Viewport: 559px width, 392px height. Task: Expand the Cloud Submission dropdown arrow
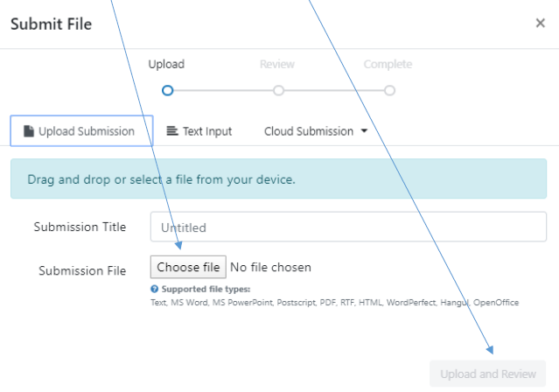(364, 131)
